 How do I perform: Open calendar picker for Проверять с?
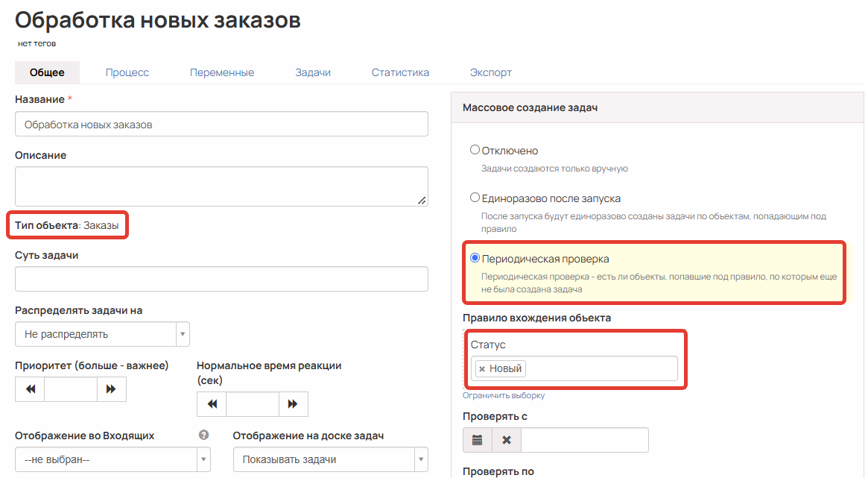click(x=477, y=440)
